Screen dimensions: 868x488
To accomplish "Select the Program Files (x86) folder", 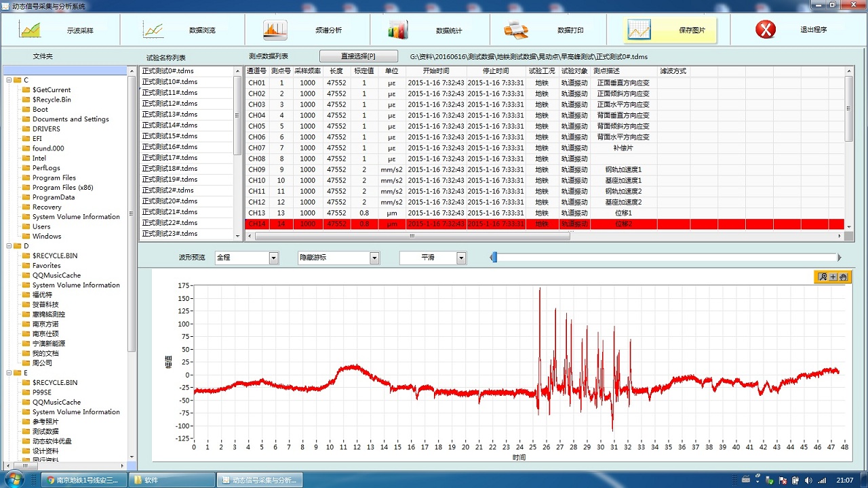I will tap(62, 187).
